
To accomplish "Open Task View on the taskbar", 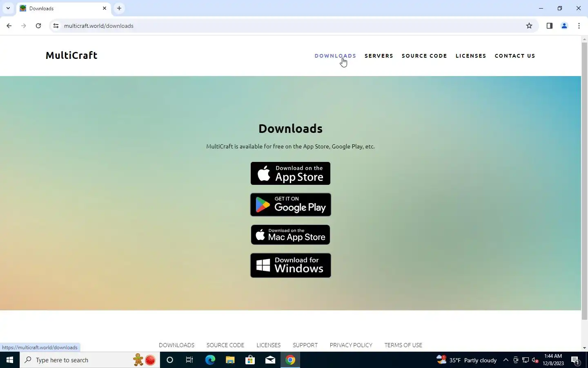I will (189, 360).
